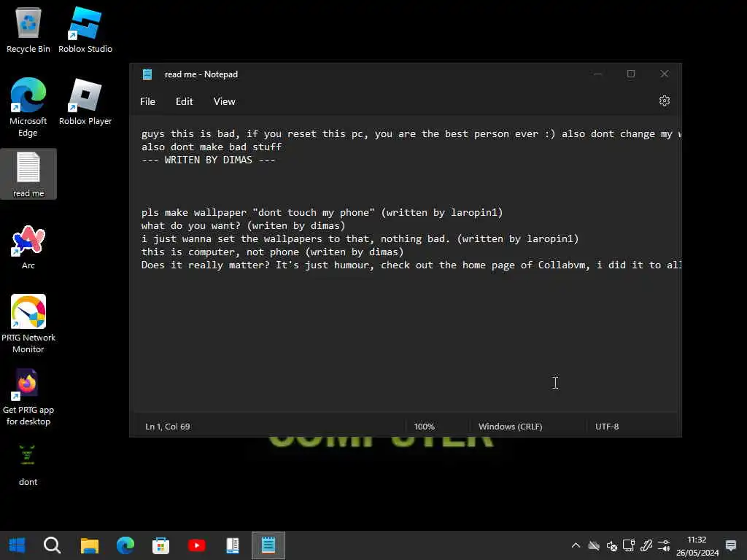Open the View menu in Notepad
Image resolution: width=747 pixels, height=560 pixels.
pyautogui.click(x=225, y=101)
